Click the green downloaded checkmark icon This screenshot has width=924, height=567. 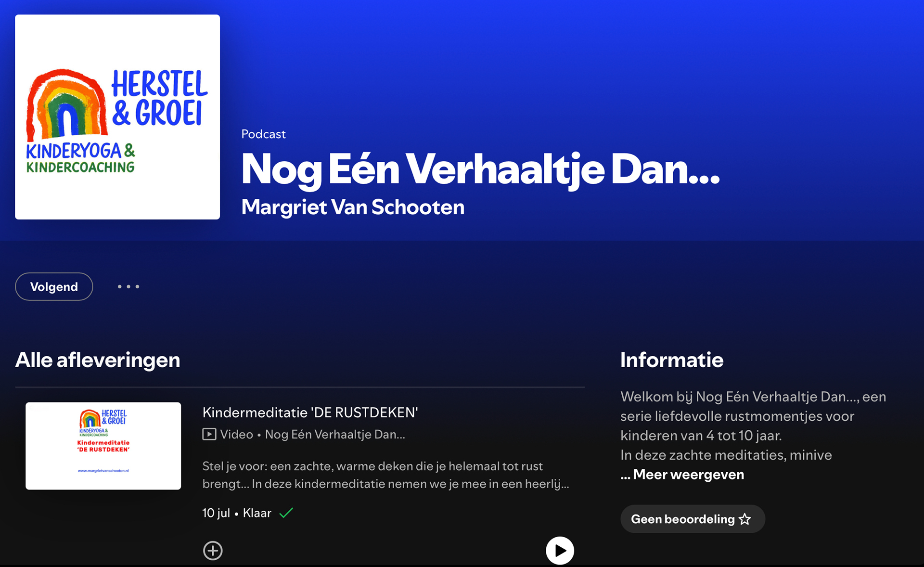tap(286, 513)
